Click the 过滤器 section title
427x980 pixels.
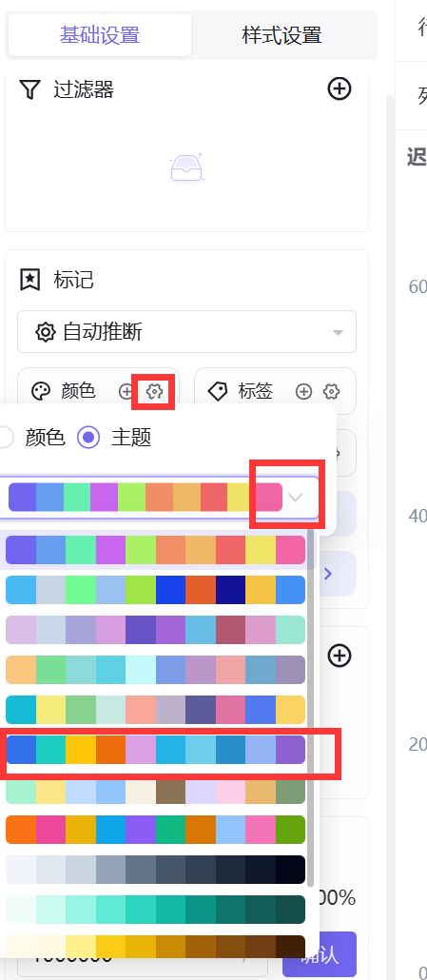pos(84,89)
